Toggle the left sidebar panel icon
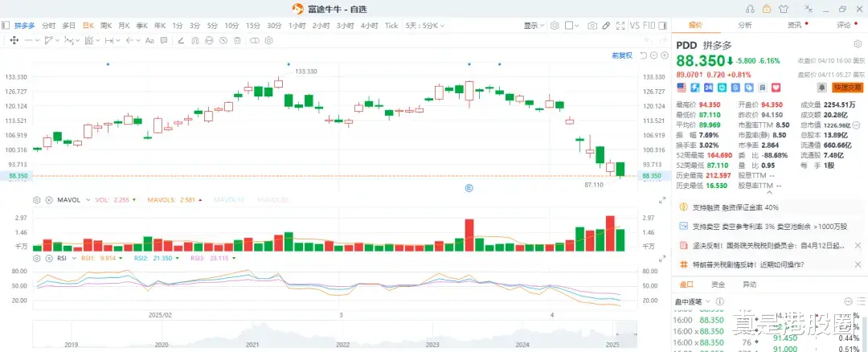The image size is (868, 352). pyautogui.click(x=6, y=26)
